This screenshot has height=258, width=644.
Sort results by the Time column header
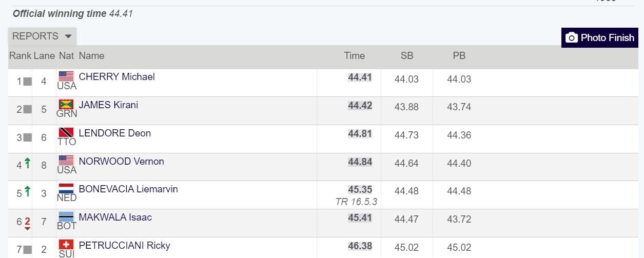pyautogui.click(x=355, y=56)
